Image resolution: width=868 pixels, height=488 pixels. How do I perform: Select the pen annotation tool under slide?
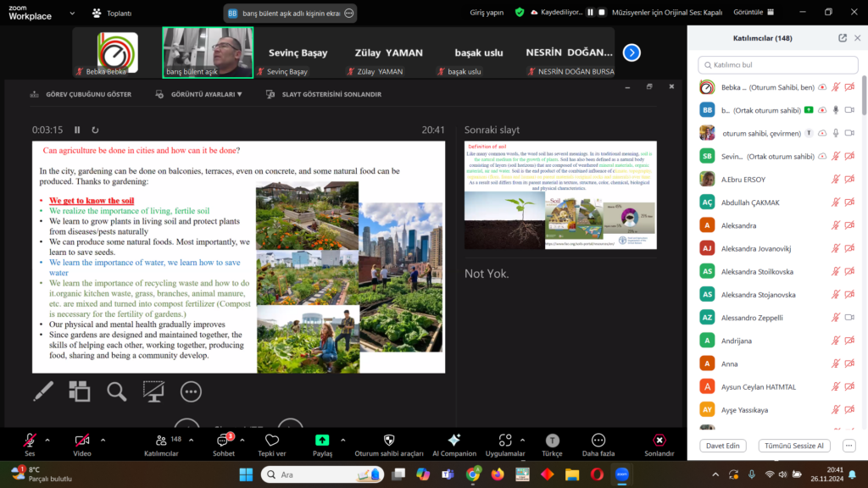point(43,391)
